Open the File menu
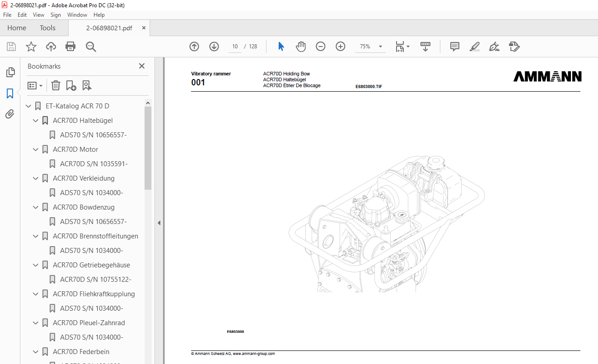This screenshot has width=598, height=364. (x=7, y=15)
